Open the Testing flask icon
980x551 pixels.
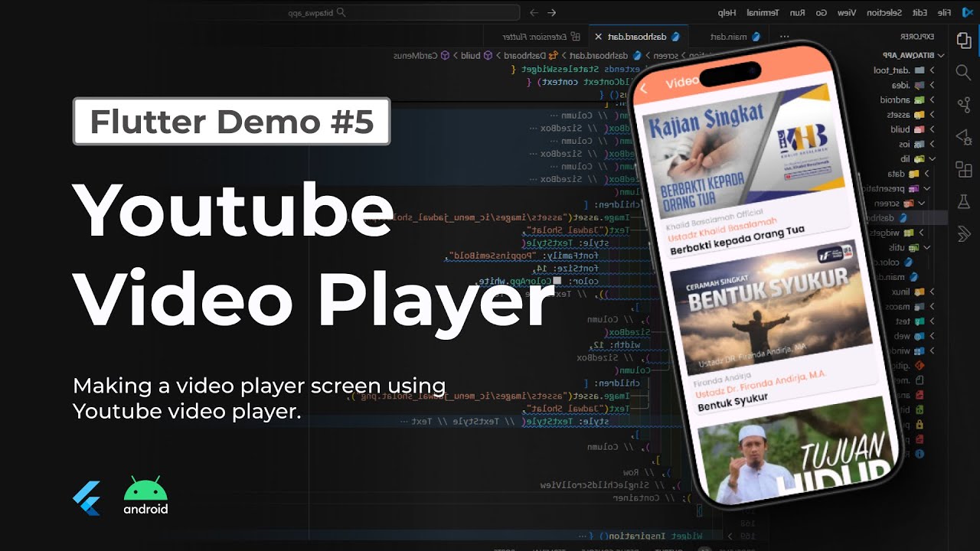pos(963,202)
